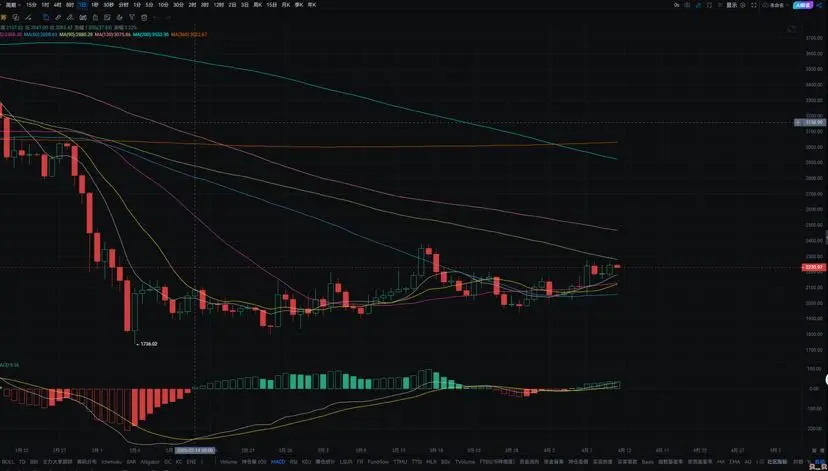
Task: Switch chart to 15分 timeframe
Action: tap(31, 5)
